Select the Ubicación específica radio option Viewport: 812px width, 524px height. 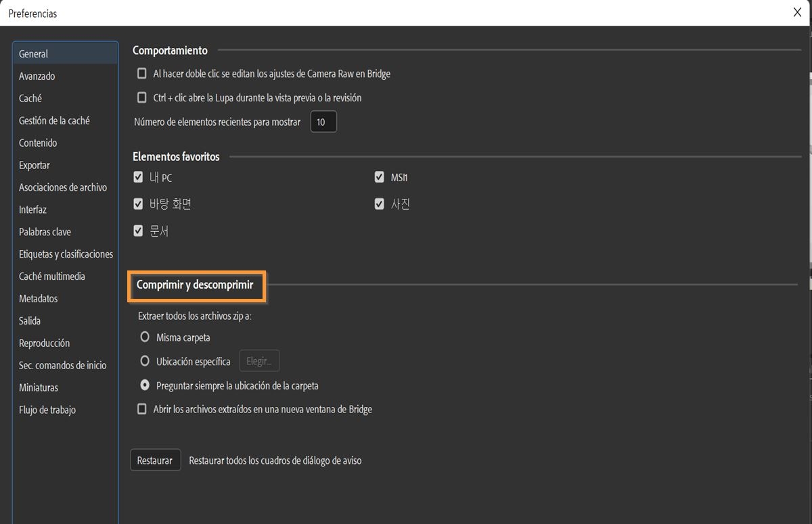pos(144,361)
